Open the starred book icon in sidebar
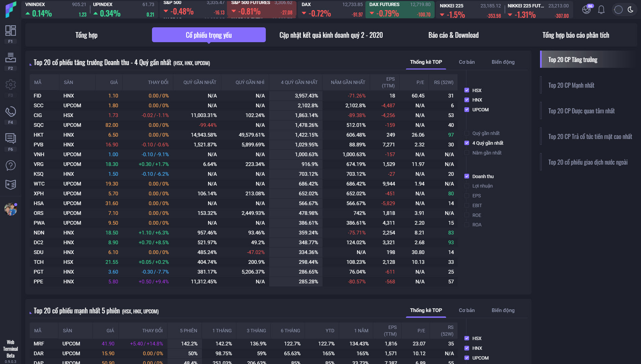This screenshot has width=641, height=364. [10, 185]
